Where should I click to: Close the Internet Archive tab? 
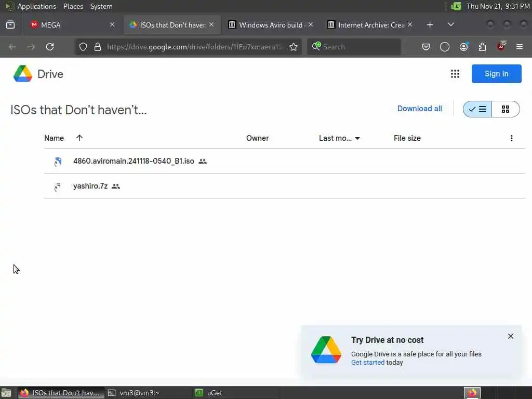pyautogui.click(x=410, y=25)
